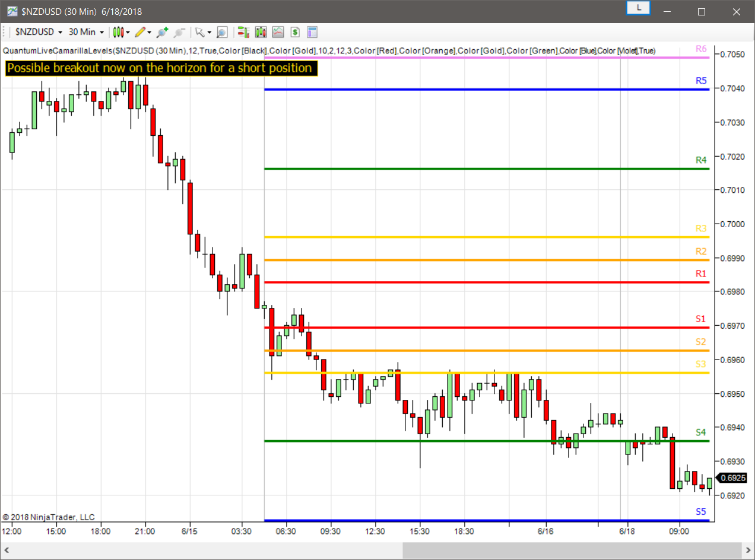The height and width of the screenshot is (560, 755).
Task: Expand the cursor type dropdown arrow
Action: 209,32
